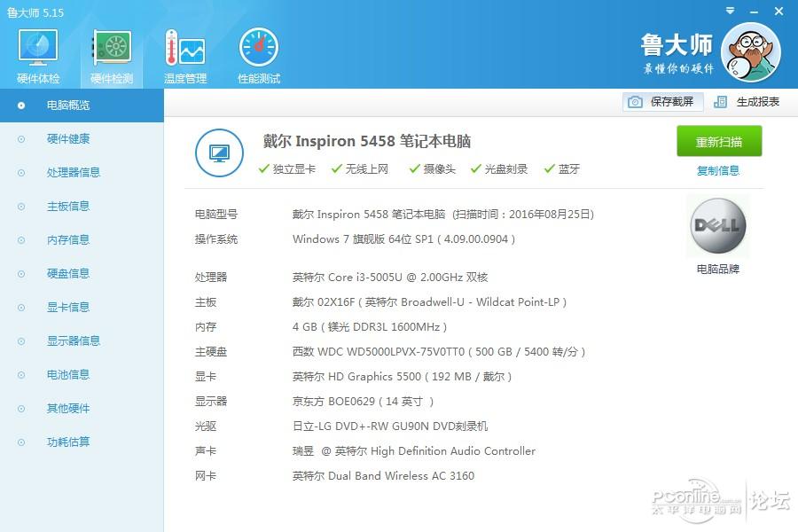798x532 pixels.
Task: Click the 4 GB 镁光 DDR3L memory value
Action: [x=370, y=327]
